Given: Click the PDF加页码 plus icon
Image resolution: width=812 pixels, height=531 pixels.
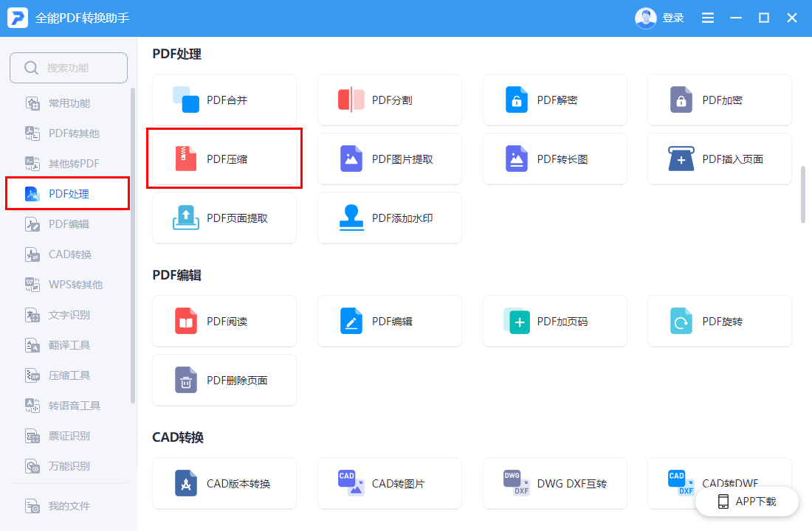Looking at the screenshot, I should 517,321.
